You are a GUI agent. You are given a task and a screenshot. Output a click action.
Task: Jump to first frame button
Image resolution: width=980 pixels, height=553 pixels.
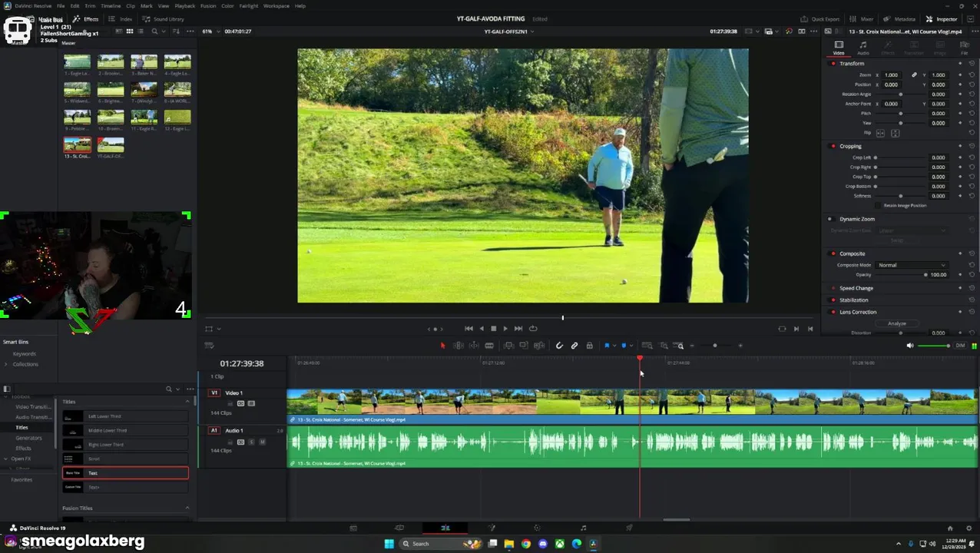(x=468, y=329)
